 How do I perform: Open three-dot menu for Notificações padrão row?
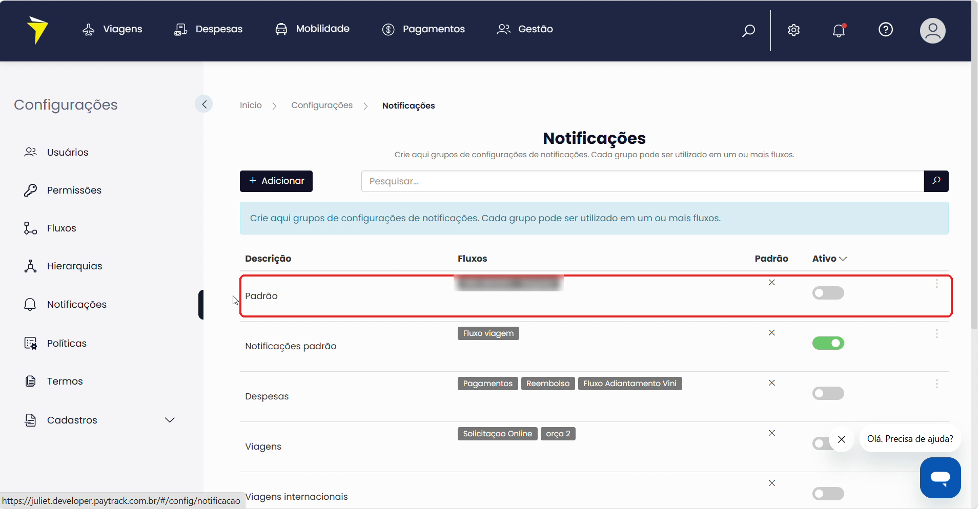click(x=937, y=333)
